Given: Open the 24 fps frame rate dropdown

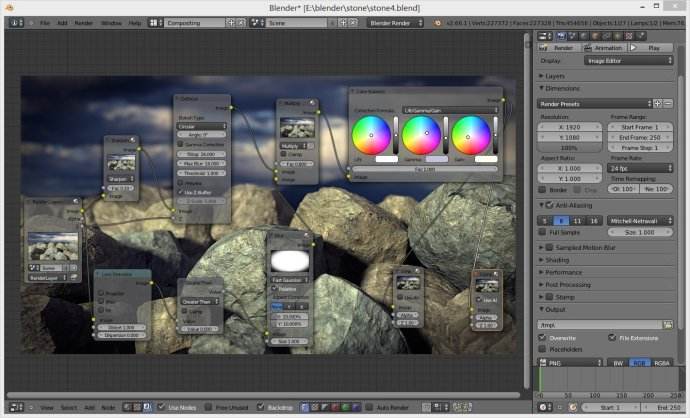Looking at the screenshot, I should point(641,168).
